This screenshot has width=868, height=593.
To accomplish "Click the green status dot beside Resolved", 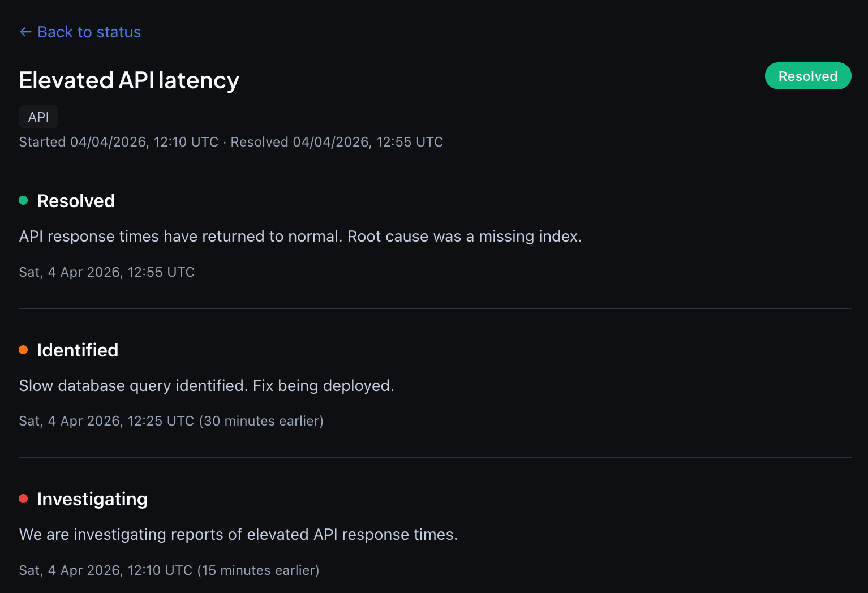I will [23, 200].
